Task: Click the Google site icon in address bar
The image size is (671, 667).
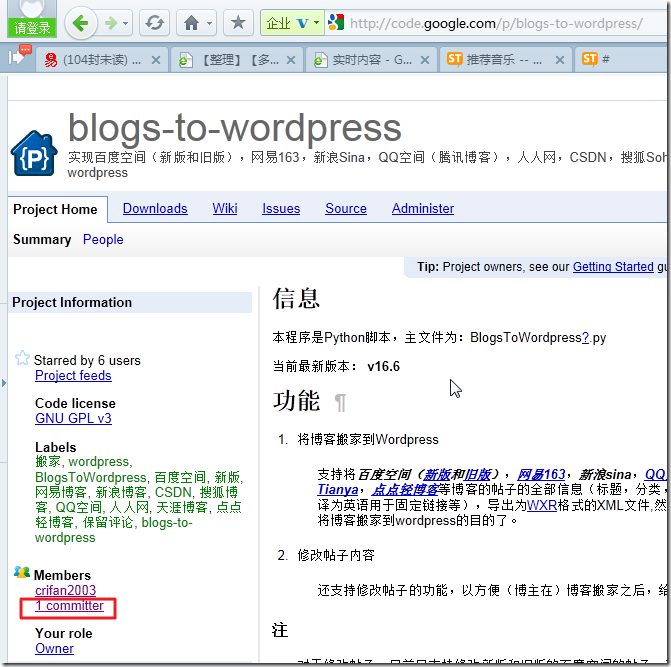Action: click(336, 22)
